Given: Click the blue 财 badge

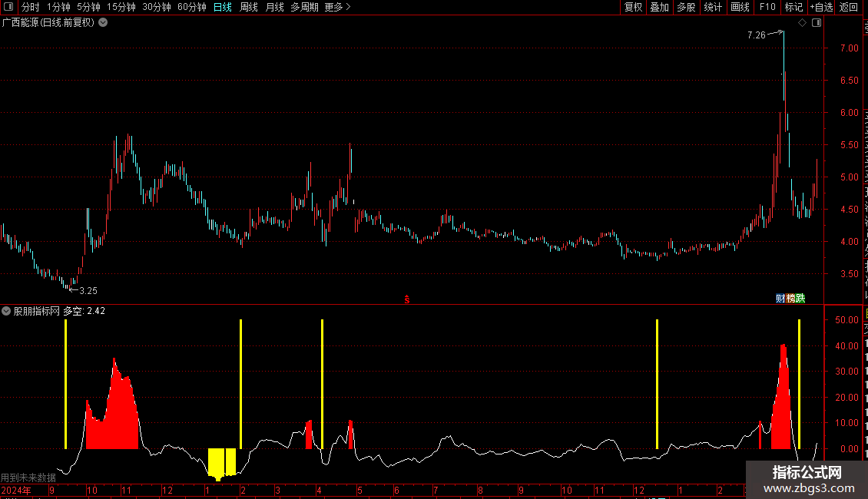Looking at the screenshot, I should tap(780, 299).
